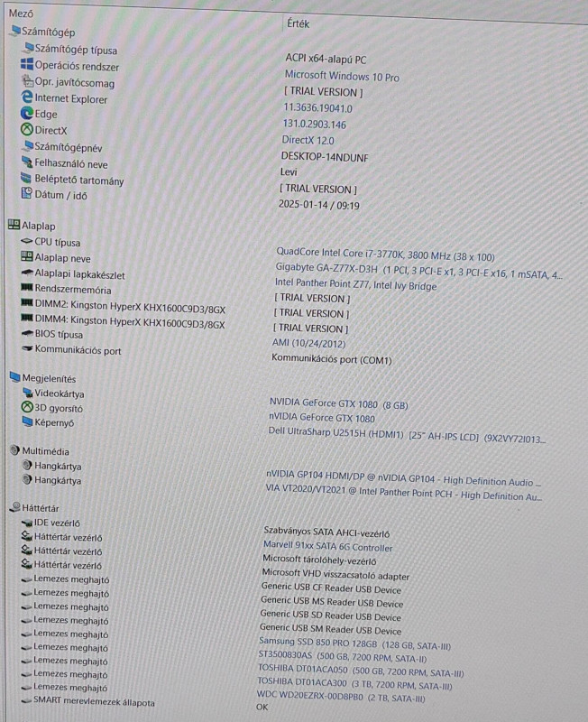Select the user name value Levi
Image resolution: width=588 pixels, height=722 pixels.
(x=289, y=172)
